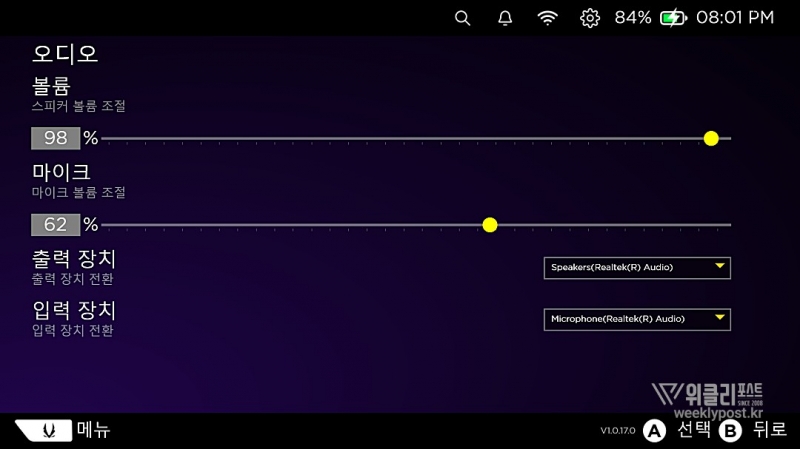Viewport: 800px width, 449px height.
Task: Open the Microphone(Realtek(R) Audio) input dropdown
Action: coord(637,319)
